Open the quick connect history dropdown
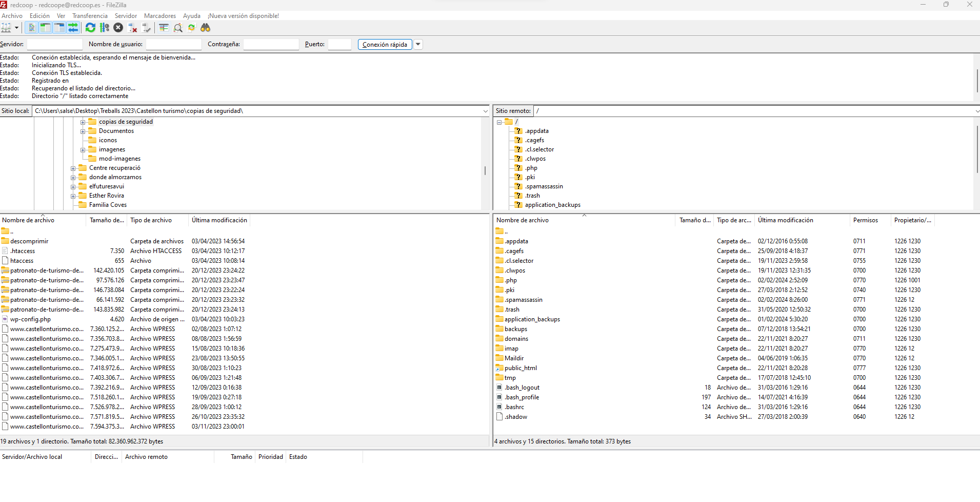980x502 pixels. pos(418,45)
